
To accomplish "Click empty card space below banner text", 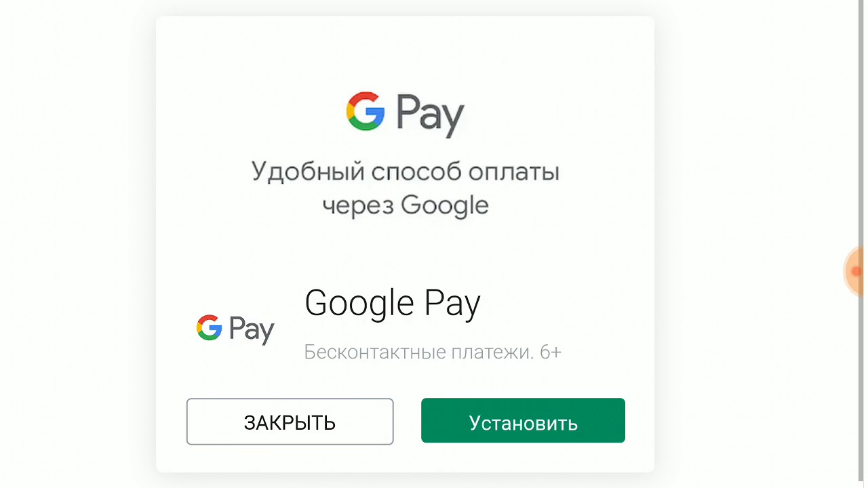I will coord(405,251).
